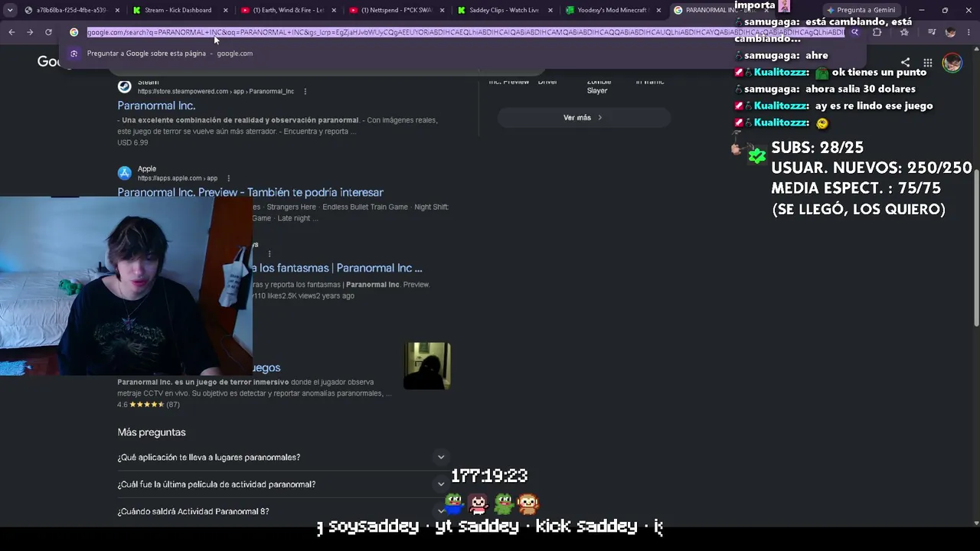Switch to the Earth, Wind & Fire tab
The image size is (980, 551).
tap(286, 10)
